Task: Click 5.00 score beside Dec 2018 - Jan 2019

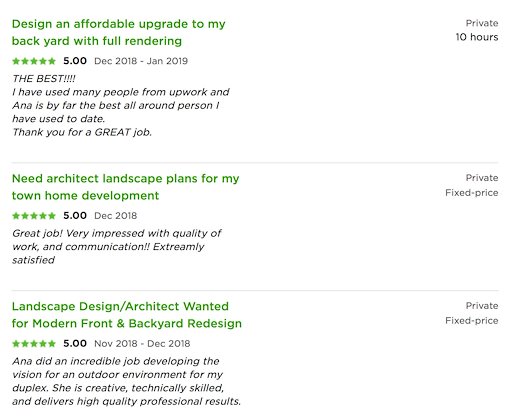Action: pyautogui.click(x=75, y=61)
